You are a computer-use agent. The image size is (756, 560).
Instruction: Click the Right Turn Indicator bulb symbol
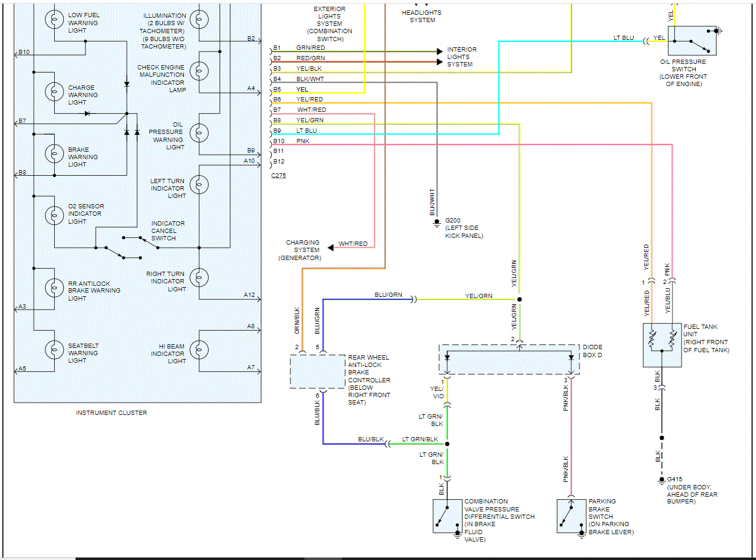point(199,277)
